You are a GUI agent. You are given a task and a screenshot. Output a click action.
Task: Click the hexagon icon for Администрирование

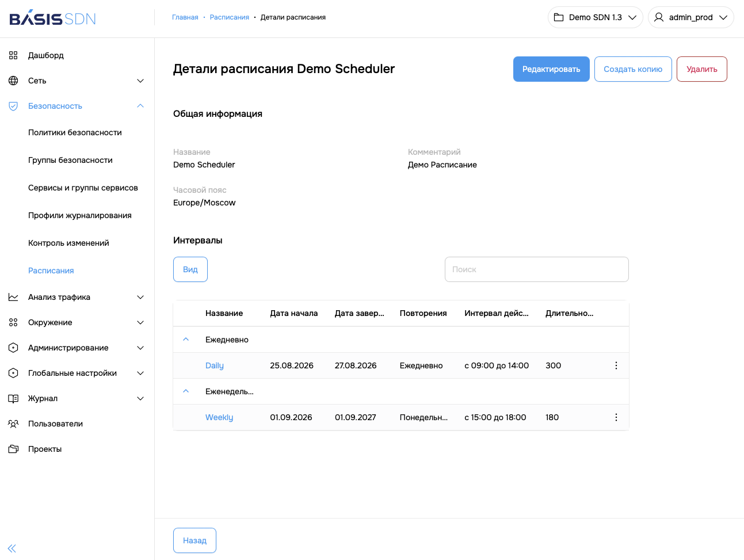[13, 348]
